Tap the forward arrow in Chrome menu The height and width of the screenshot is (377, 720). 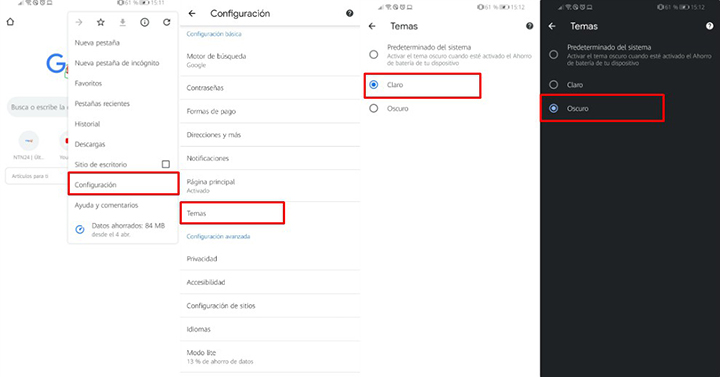click(79, 22)
